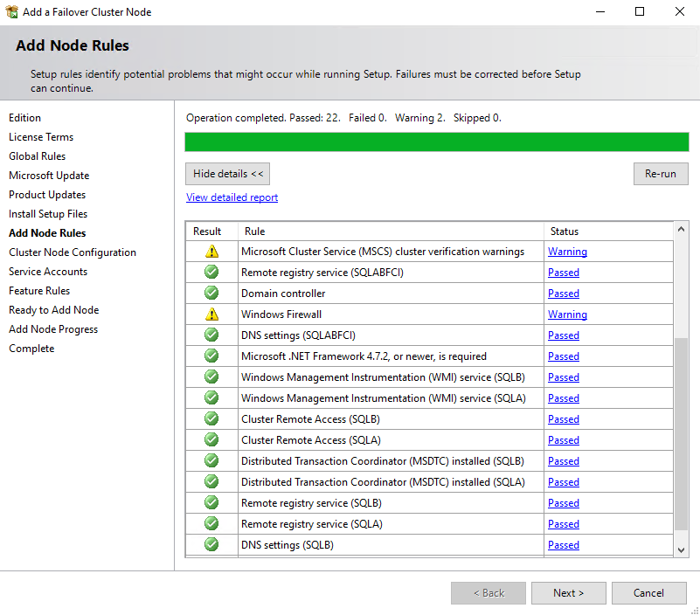The height and width of the screenshot is (615, 700).
Task: Cancel the Add Node setup
Action: click(648, 592)
